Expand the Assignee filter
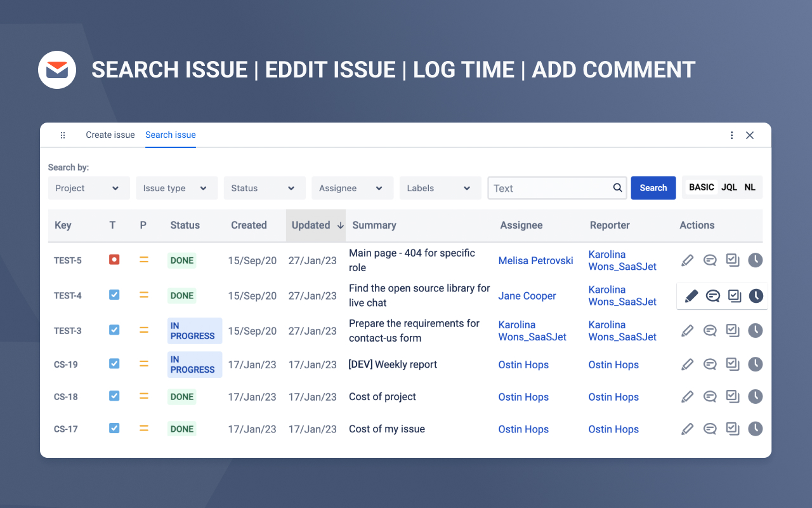The width and height of the screenshot is (812, 508). click(352, 188)
